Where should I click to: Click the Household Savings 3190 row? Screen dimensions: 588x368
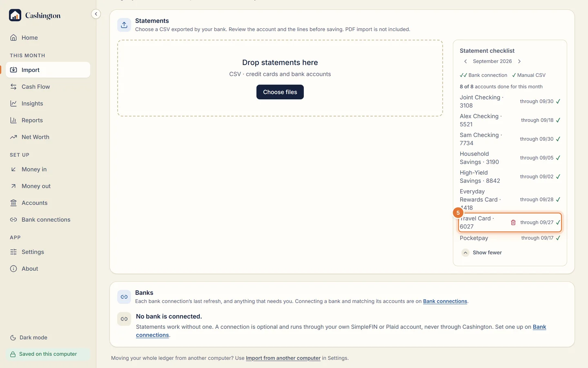510,158
